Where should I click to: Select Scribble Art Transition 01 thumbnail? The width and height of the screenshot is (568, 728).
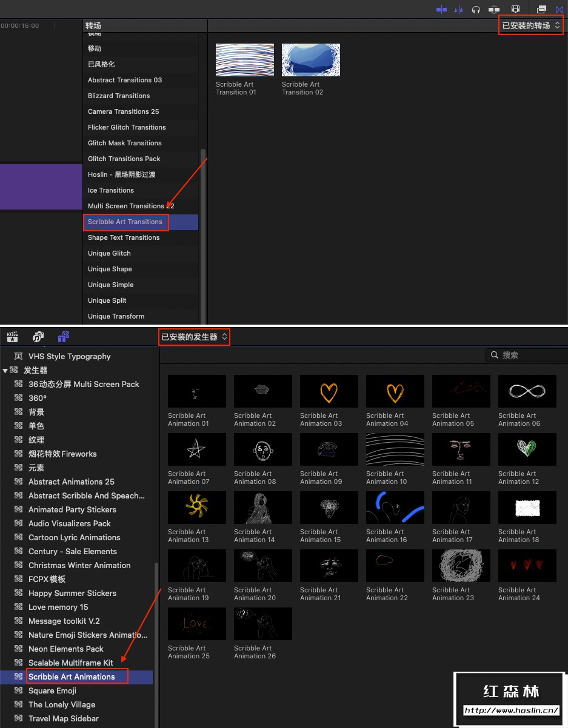point(245,60)
